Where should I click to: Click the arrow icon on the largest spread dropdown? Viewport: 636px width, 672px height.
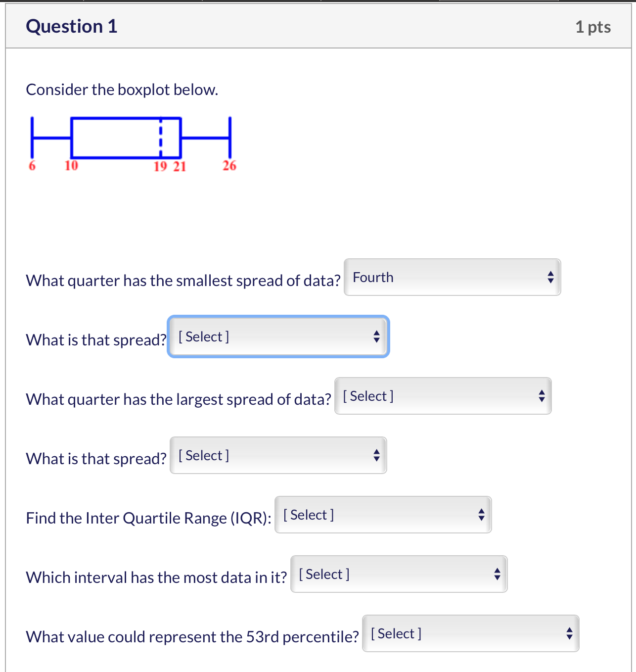(x=542, y=396)
